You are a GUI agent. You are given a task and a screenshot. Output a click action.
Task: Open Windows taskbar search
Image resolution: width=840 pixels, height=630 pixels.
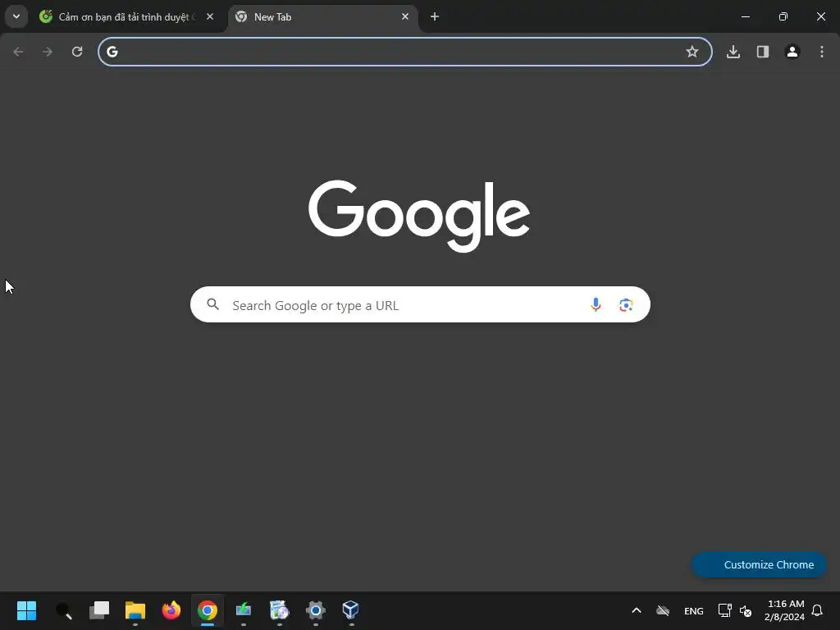tap(63, 610)
